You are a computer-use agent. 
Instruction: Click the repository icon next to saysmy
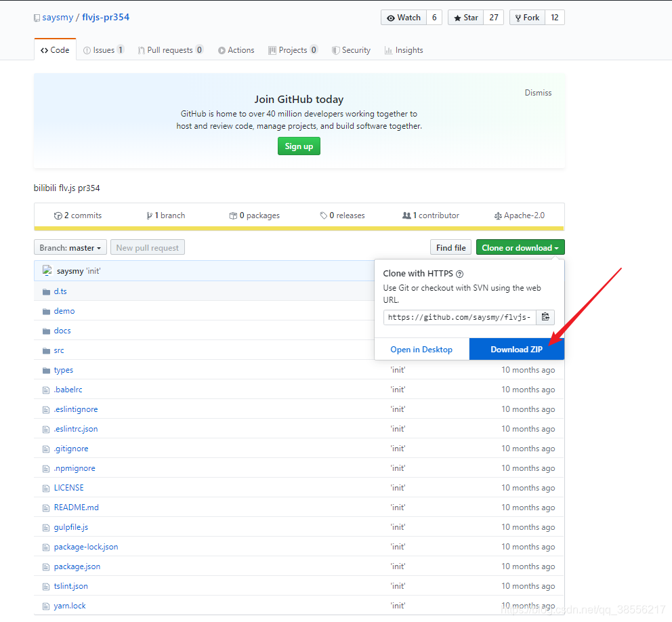[x=37, y=18]
